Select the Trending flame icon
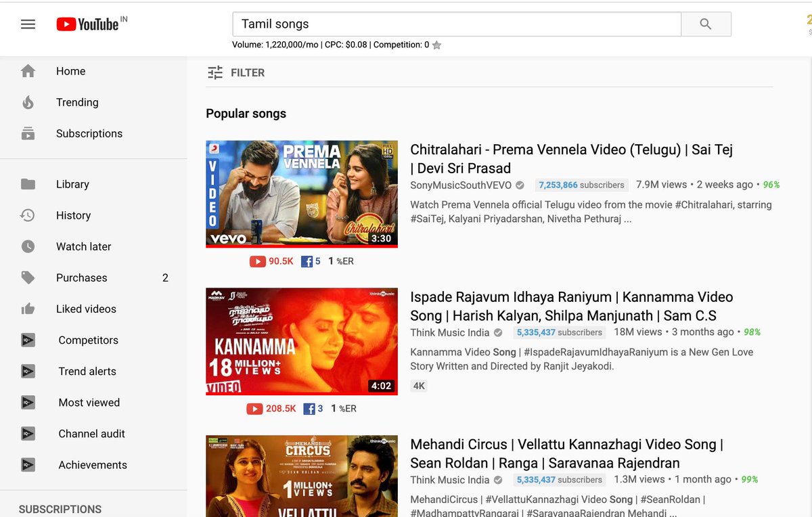 28,102
